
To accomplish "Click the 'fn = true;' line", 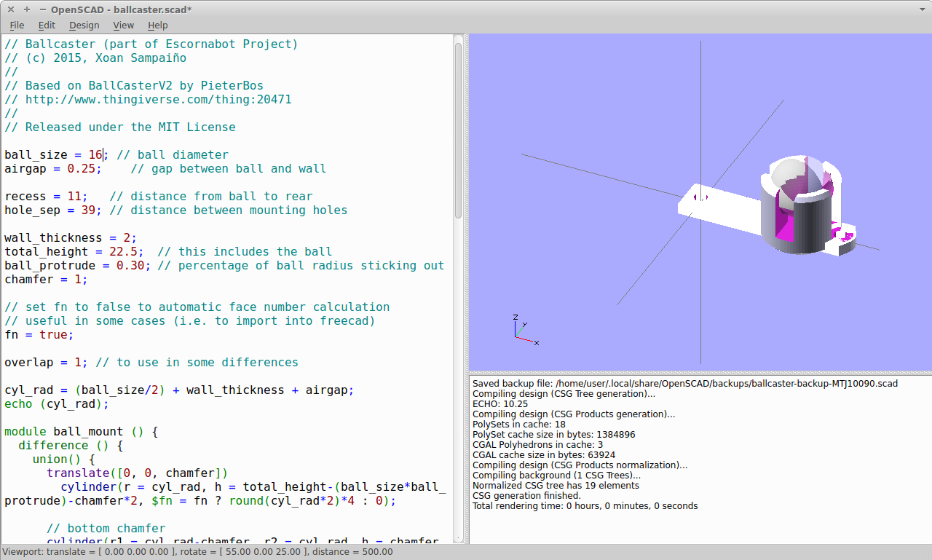I will click(39, 335).
